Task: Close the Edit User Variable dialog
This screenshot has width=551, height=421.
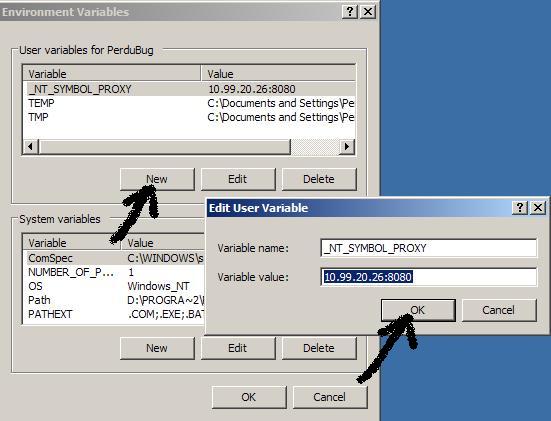Action: coord(538,208)
